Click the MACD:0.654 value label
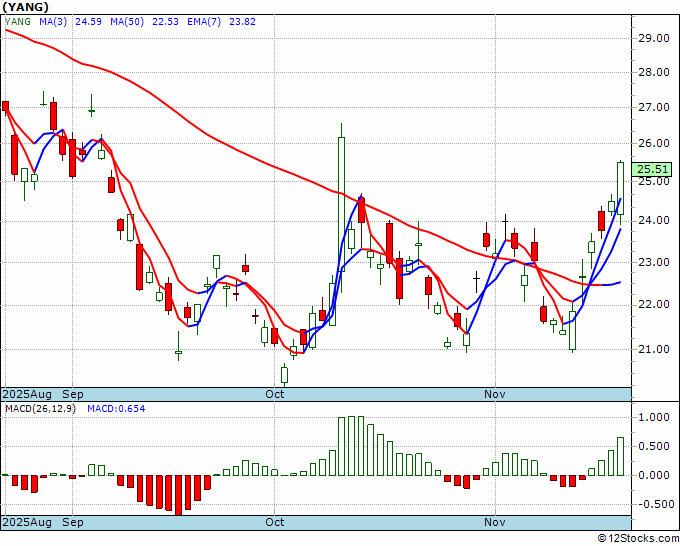This screenshot has height=546, width=680. click(116, 408)
